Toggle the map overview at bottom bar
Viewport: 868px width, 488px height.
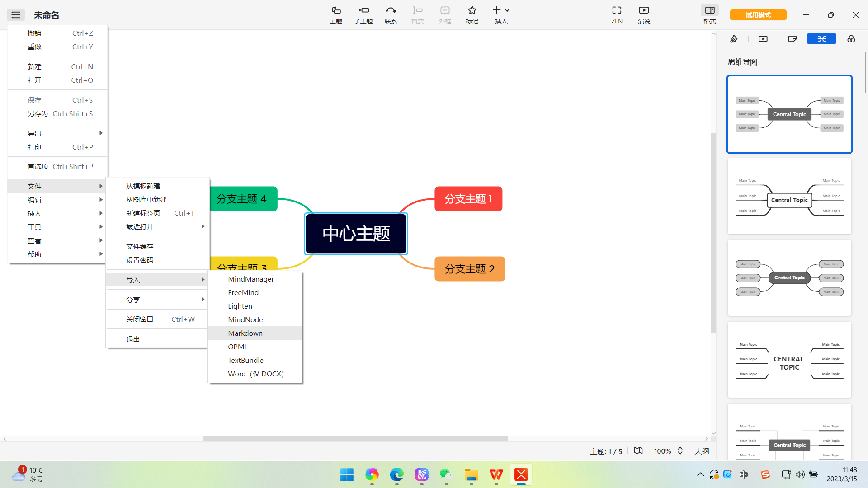point(638,450)
